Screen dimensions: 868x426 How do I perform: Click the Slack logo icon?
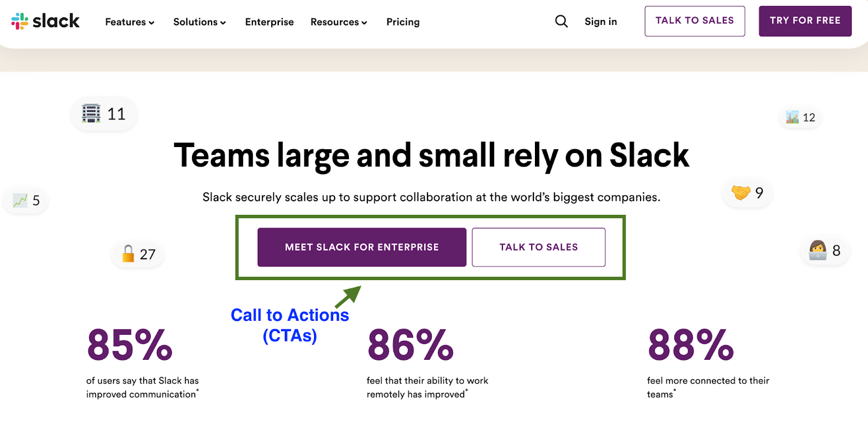pos(20,21)
